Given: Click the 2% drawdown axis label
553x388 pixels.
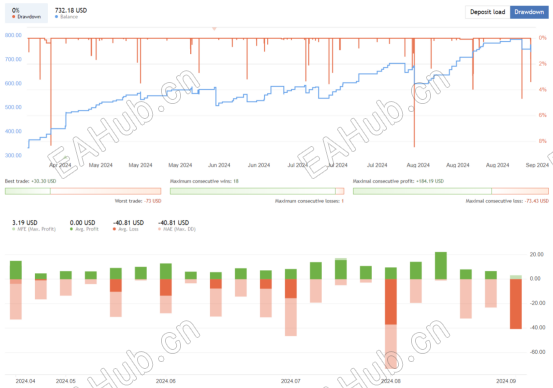Looking at the screenshot, I should (x=542, y=63).
